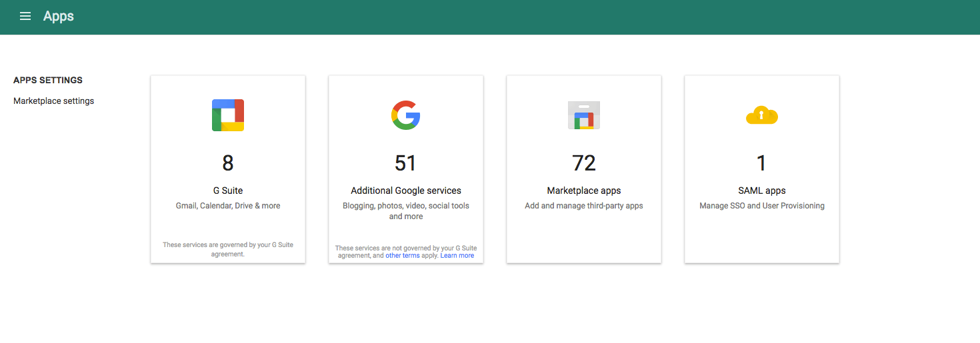Follow the 'other terms' link
The height and width of the screenshot is (343, 980).
coord(403,256)
